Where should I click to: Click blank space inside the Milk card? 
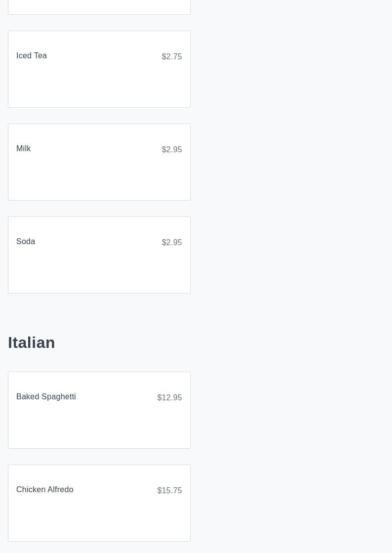(99, 177)
